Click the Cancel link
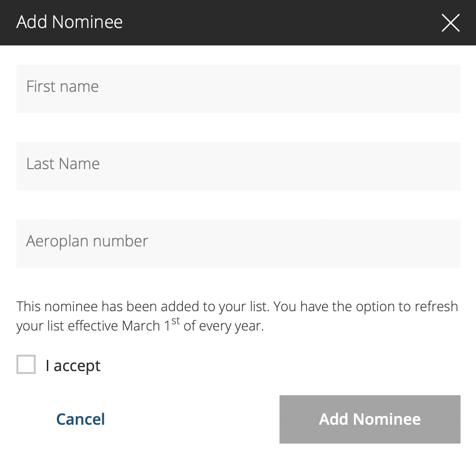The width and height of the screenshot is (476, 460). [x=81, y=419]
